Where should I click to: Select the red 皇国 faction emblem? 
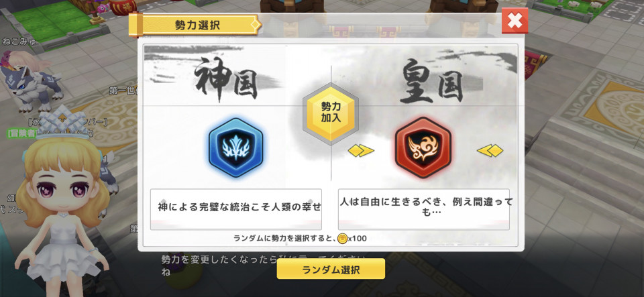423,147
